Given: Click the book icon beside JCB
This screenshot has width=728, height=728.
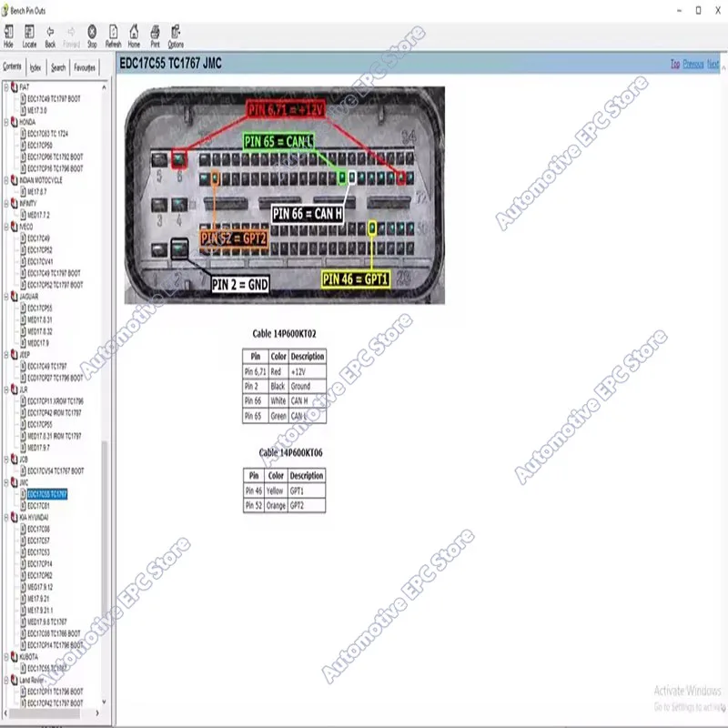Looking at the screenshot, I should coord(15,460).
